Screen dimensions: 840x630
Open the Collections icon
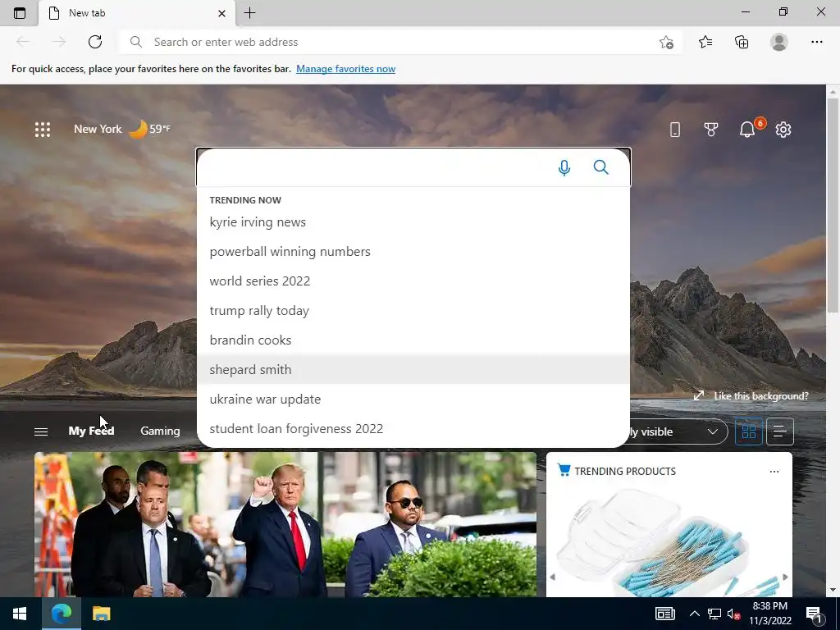click(742, 42)
